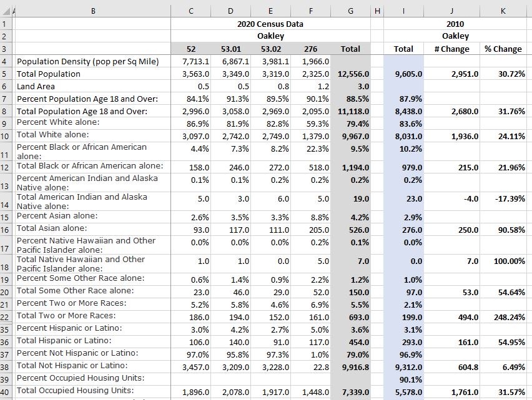This screenshot has height=400, width=532.
Task: Select column D header
Action: pyautogui.click(x=230, y=11)
